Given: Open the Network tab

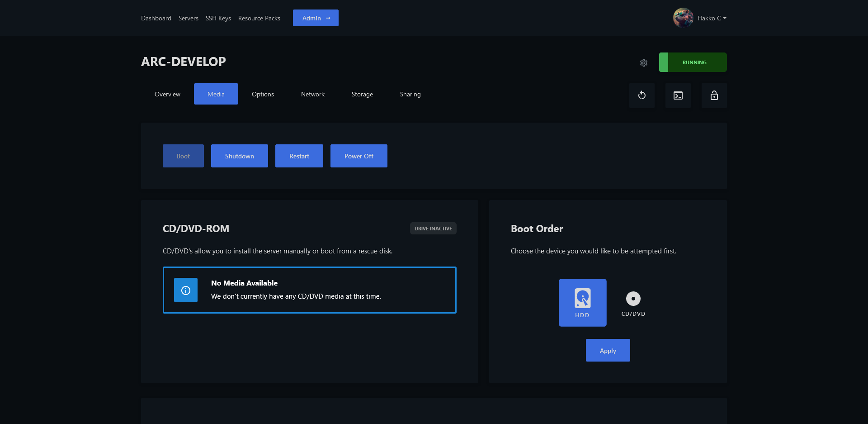Looking at the screenshot, I should click(x=313, y=94).
